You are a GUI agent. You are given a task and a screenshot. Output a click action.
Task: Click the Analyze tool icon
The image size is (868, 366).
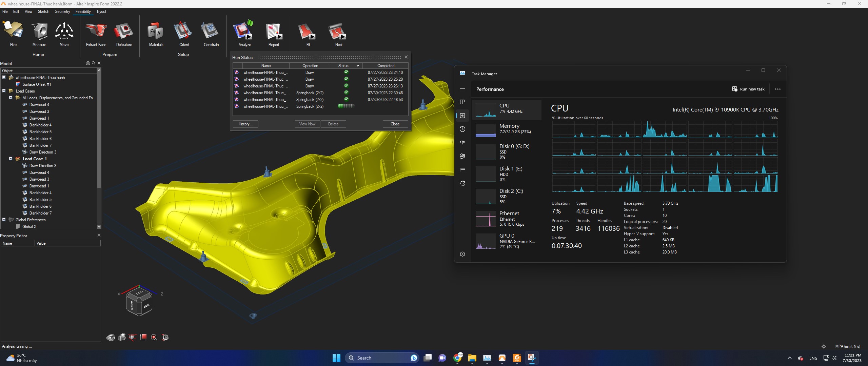point(243,31)
